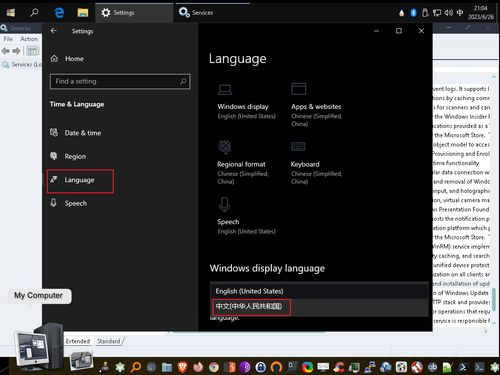Select Language in the Settings sidebar

coord(80,180)
